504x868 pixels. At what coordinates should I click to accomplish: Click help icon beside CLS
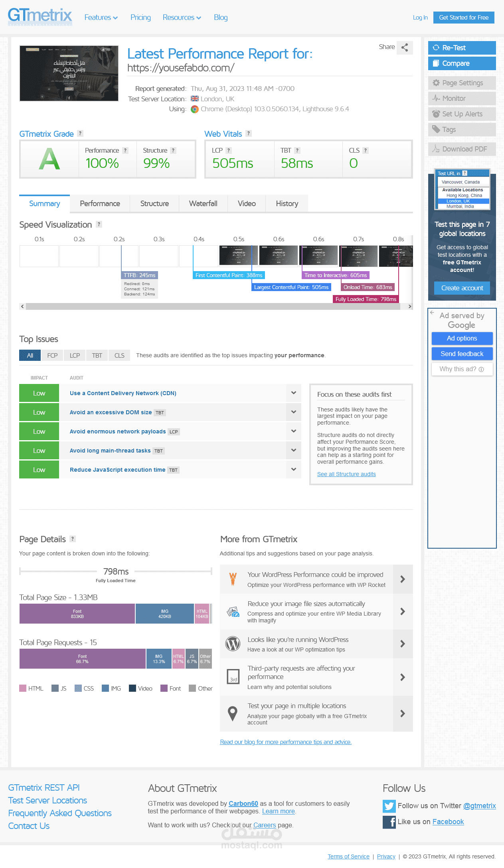click(x=366, y=150)
